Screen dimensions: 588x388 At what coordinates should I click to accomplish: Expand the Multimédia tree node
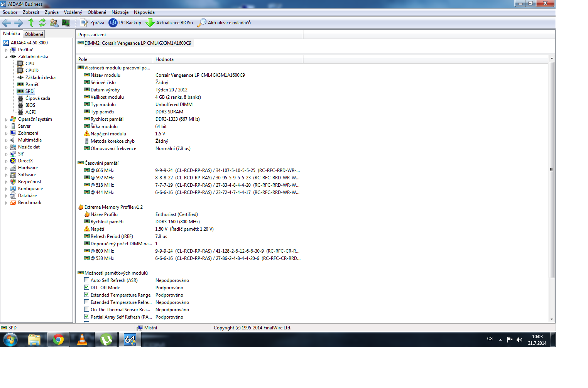point(6,140)
